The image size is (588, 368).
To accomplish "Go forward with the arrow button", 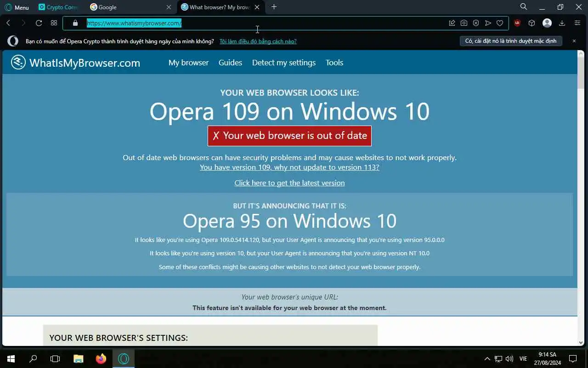I will 23,23.
